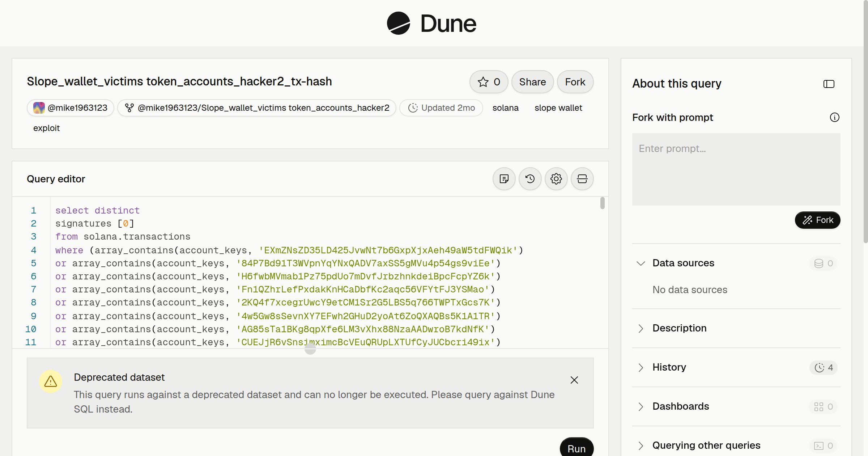Select the slope wallet tag

pyautogui.click(x=558, y=108)
